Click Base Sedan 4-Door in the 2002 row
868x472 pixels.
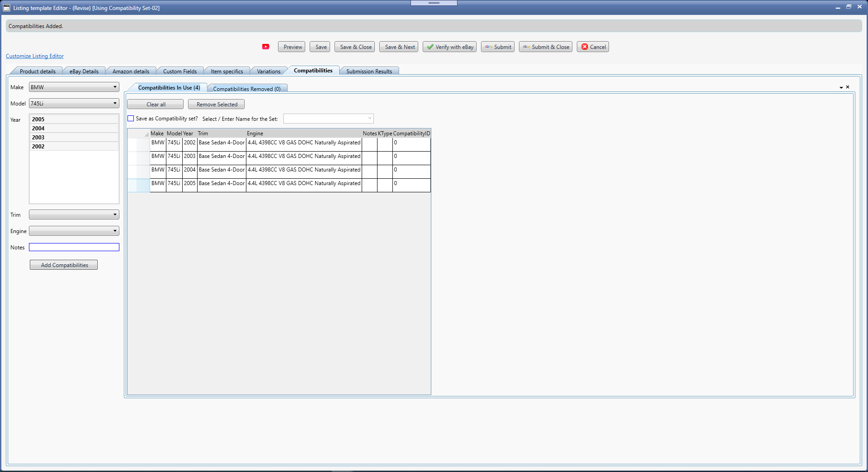tap(222, 145)
